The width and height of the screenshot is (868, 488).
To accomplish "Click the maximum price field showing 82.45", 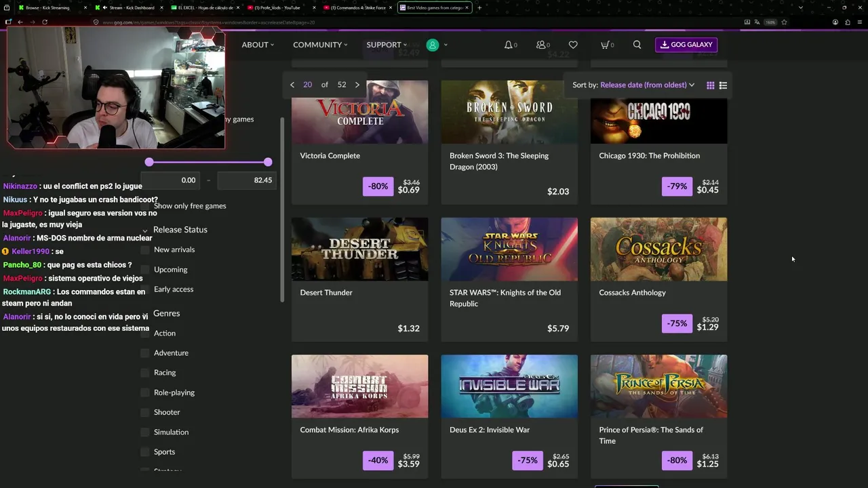I will coord(246,180).
